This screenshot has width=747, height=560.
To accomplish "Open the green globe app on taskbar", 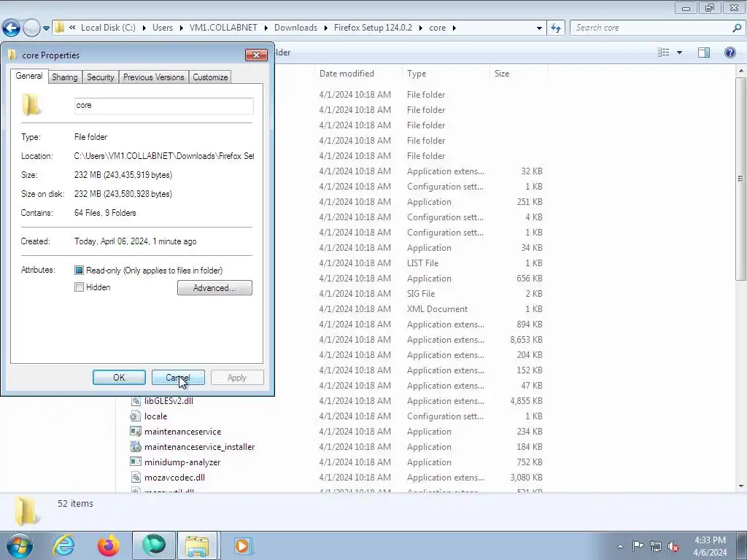I will click(x=153, y=545).
